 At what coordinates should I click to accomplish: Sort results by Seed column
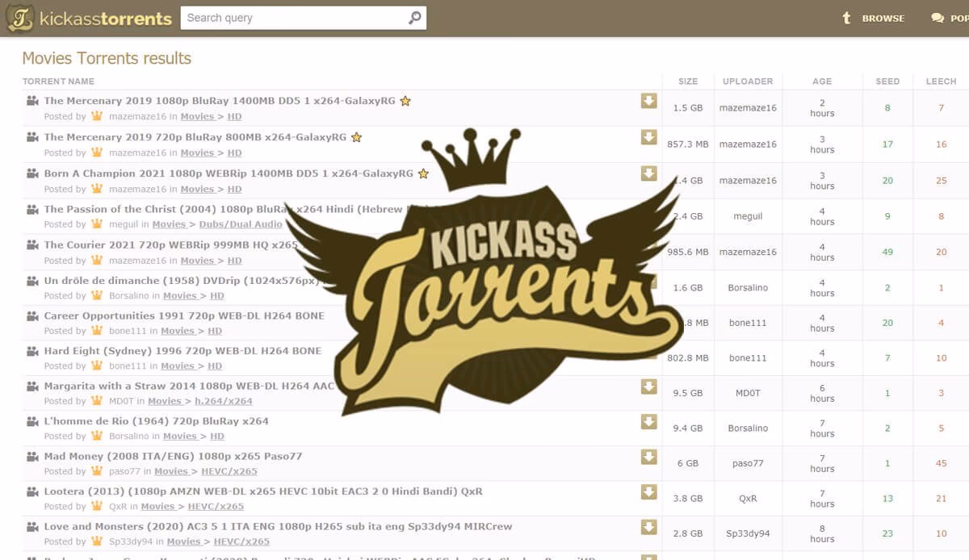(887, 81)
